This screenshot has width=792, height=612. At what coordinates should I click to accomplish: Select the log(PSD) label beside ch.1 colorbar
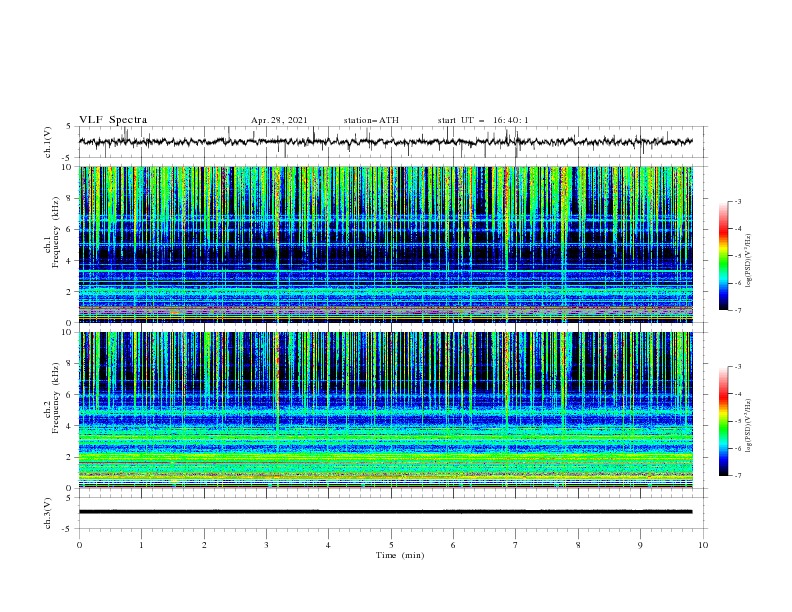(x=749, y=261)
